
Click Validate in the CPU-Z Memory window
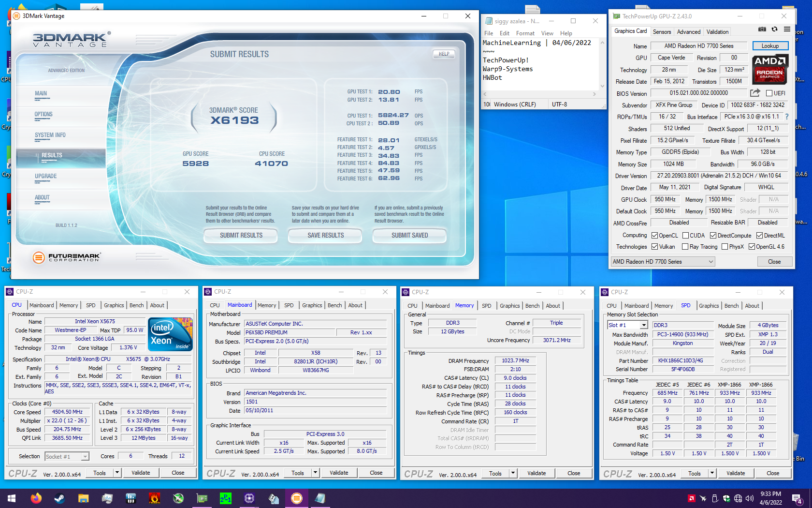536,473
